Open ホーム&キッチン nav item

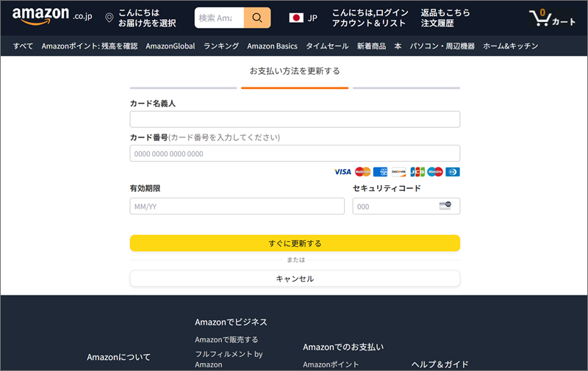click(510, 46)
